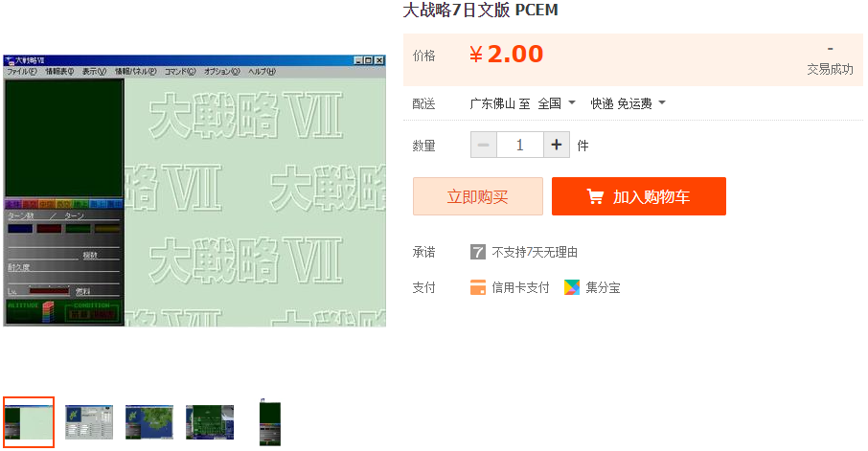Image resolution: width=868 pixels, height=451 pixels.
Task: Decrease quantity with the minus button
Action: point(484,146)
